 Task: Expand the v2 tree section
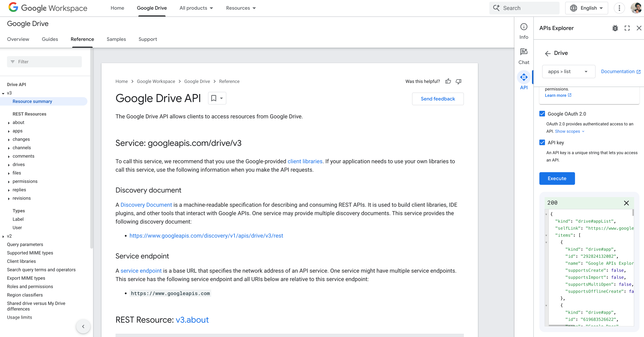tap(3, 236)
